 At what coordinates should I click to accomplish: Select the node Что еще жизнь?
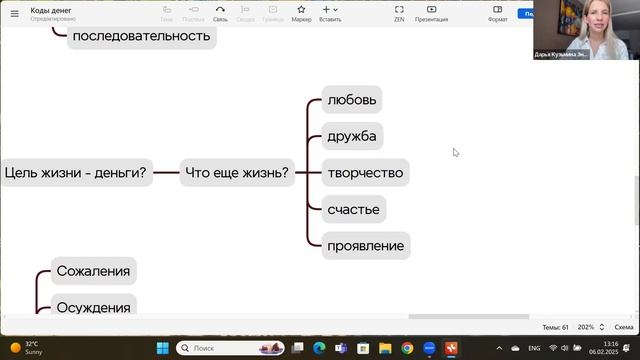point(237,173)
